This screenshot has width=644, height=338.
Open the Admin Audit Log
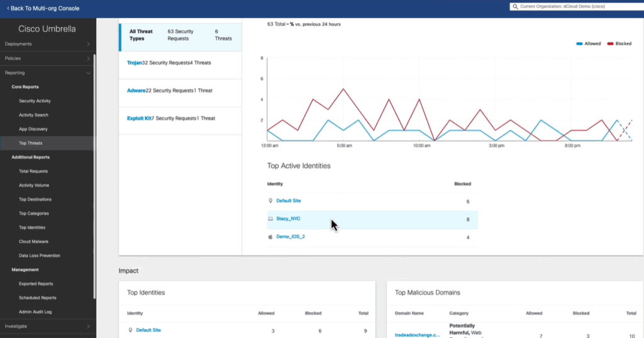click(35, 312)
